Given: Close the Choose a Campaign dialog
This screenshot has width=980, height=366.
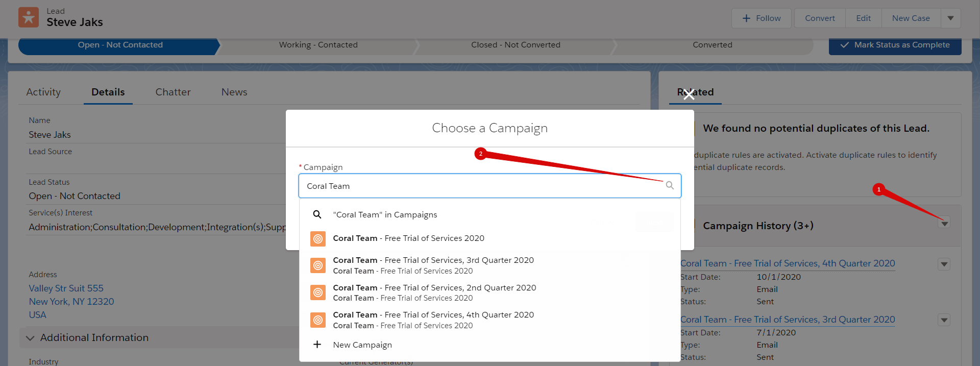Looking at the screenshot, I should pos(689,94).
